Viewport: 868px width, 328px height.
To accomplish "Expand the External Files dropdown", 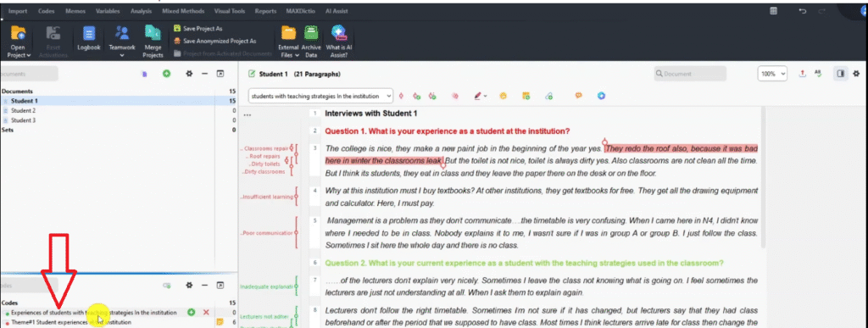I will click(x=288, y=41).
